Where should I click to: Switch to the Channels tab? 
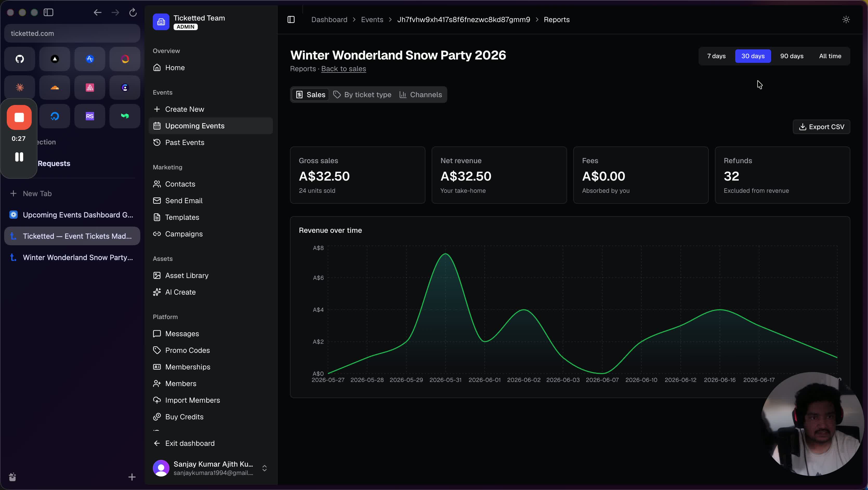click(420, 95)
